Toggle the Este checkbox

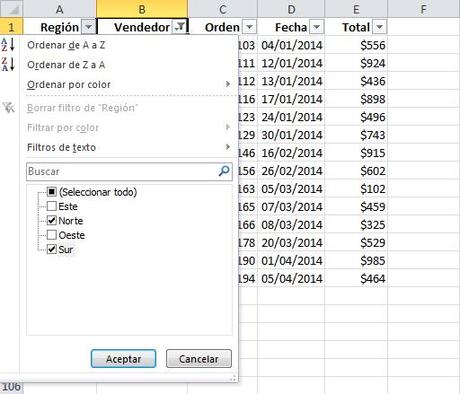pyautogui.click(x=52, y=206)
